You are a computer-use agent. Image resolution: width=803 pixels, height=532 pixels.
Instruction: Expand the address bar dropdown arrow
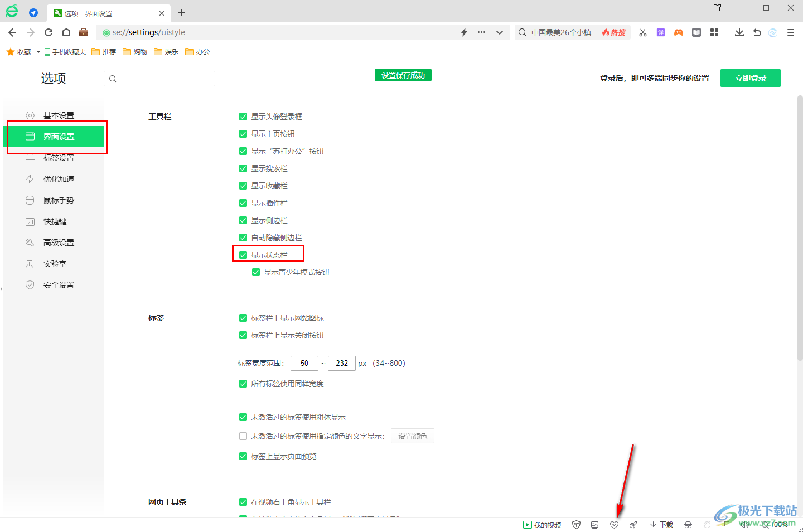click(x=500, y=32)
